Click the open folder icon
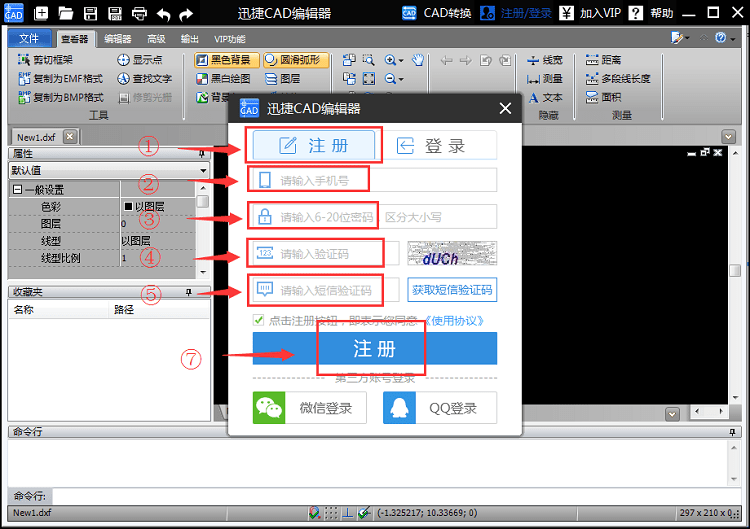This screenshot has height=529, width=750. pyautogui.click(x=66, y=13)
